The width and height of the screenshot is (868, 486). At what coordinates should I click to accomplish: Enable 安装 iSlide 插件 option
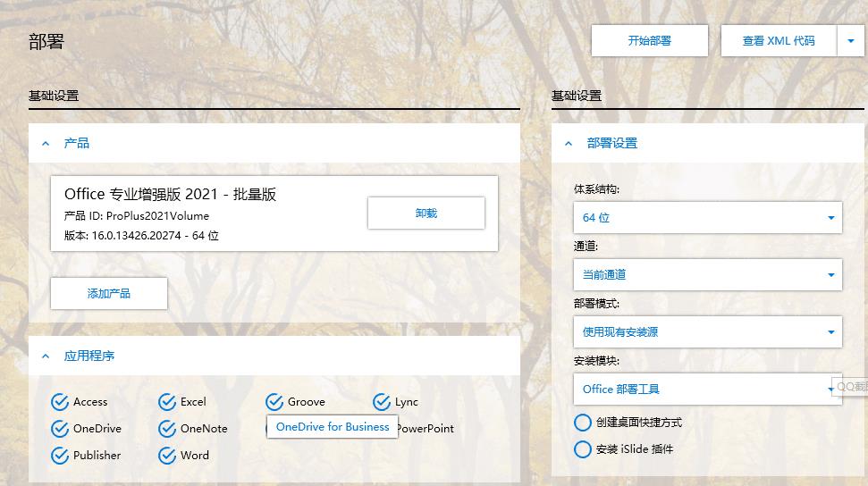point(582,448)
